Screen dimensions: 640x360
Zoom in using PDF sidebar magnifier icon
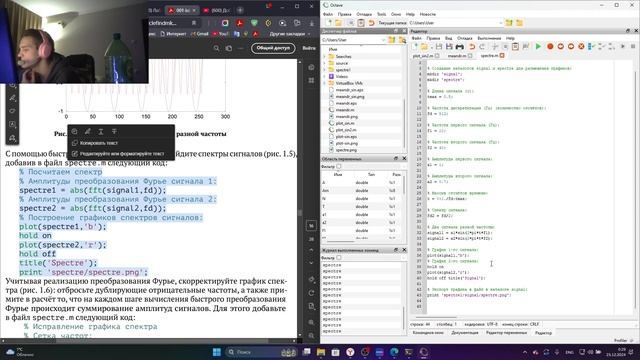tap(311, 322)
